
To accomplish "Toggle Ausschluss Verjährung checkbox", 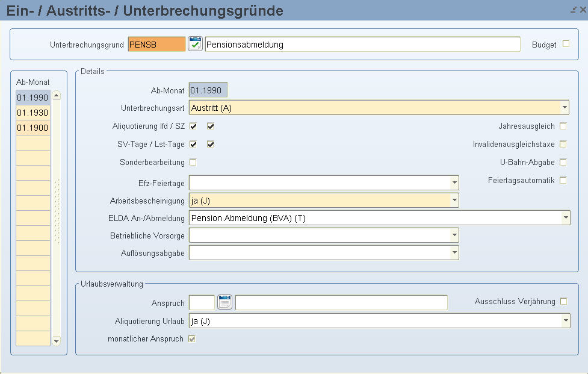I will (563, 301).
